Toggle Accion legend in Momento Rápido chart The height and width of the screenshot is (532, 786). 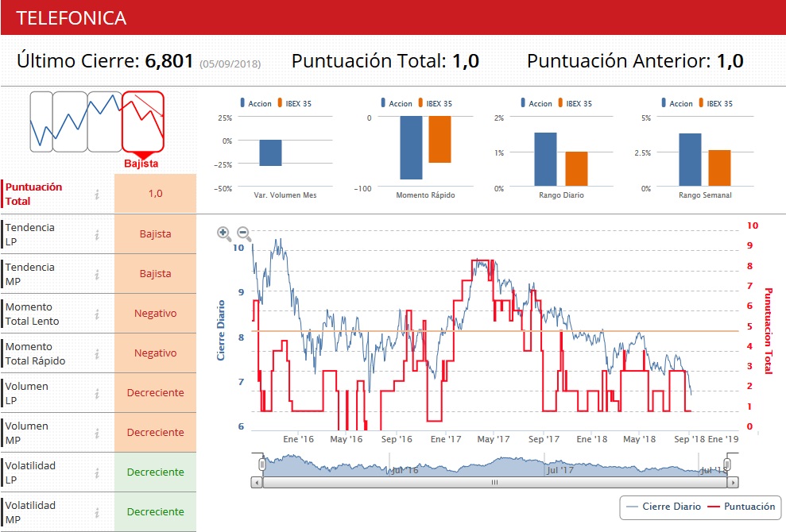point(397,103)
